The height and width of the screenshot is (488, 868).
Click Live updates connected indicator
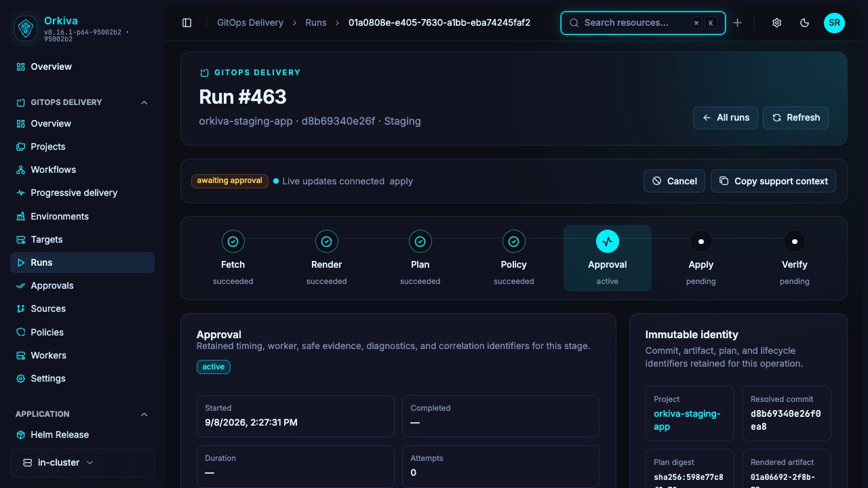[x=328, y=181]
